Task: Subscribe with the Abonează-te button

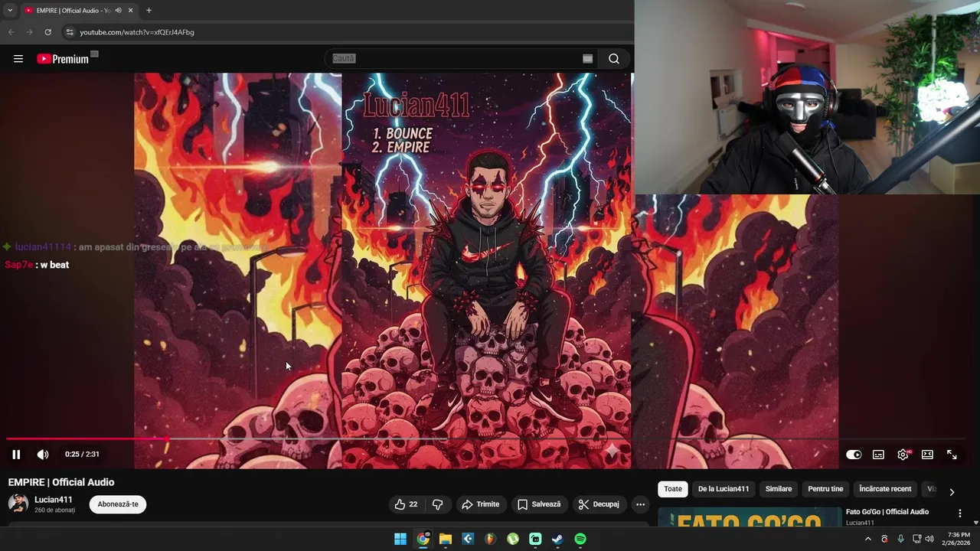Action: click(118, 504)
